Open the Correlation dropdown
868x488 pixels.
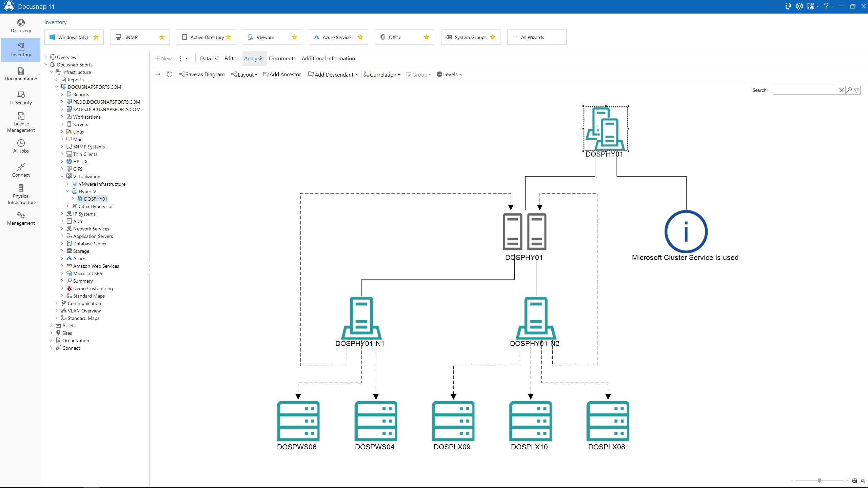[x=382, y=75]
